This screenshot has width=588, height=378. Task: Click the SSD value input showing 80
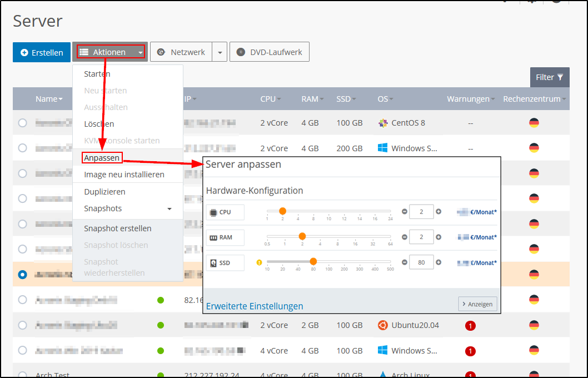tap(422, 262)
